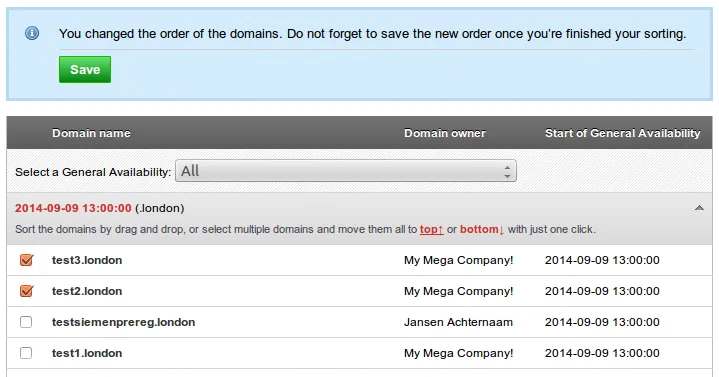Click the date in testsiemenprereg.london row
The image size is (719, 377).
(602, 322)
